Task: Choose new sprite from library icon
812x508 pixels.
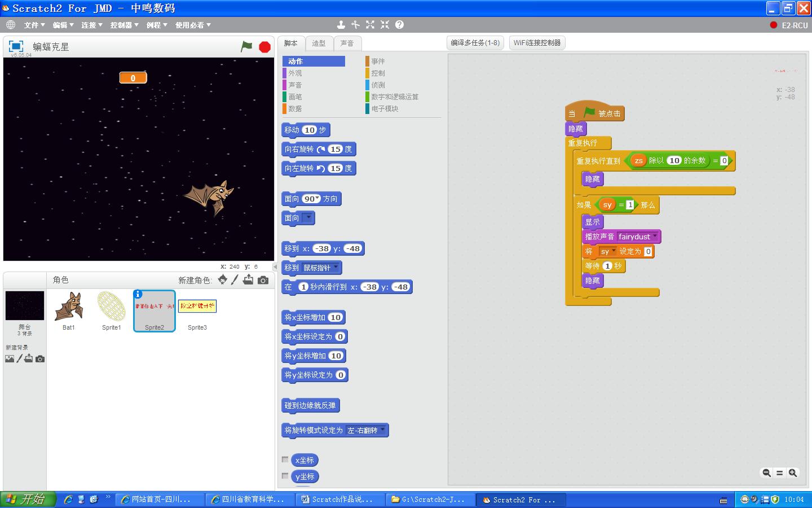Action: (223, 280)
